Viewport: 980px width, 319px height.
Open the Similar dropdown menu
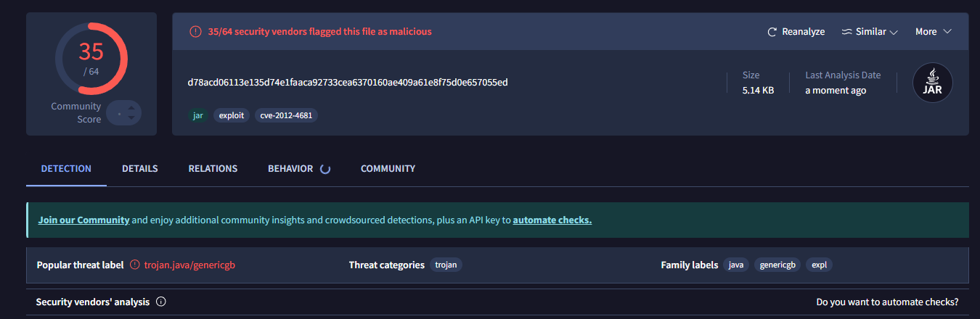pos(870,32)
